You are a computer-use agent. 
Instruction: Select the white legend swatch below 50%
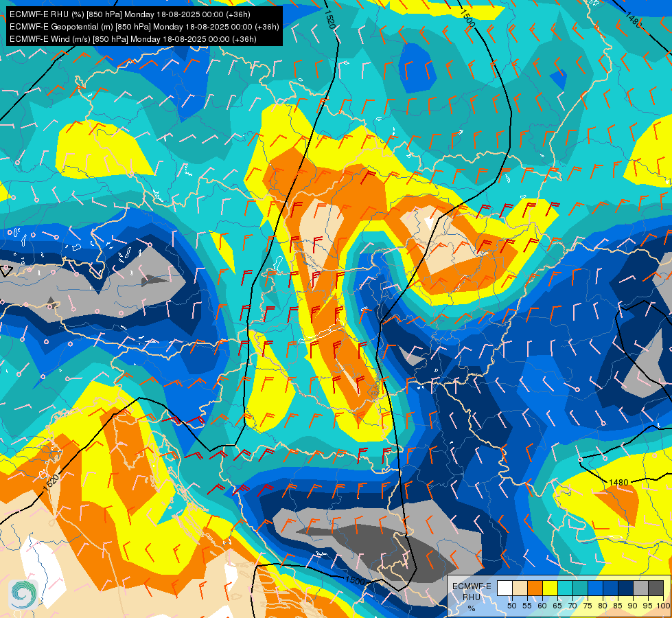(505, 588)
